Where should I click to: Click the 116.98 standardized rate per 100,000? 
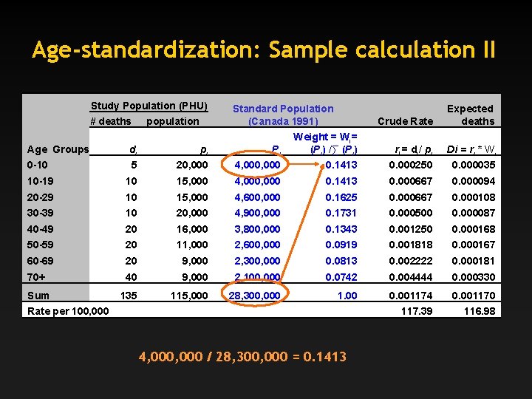click(x=480, y=311)
